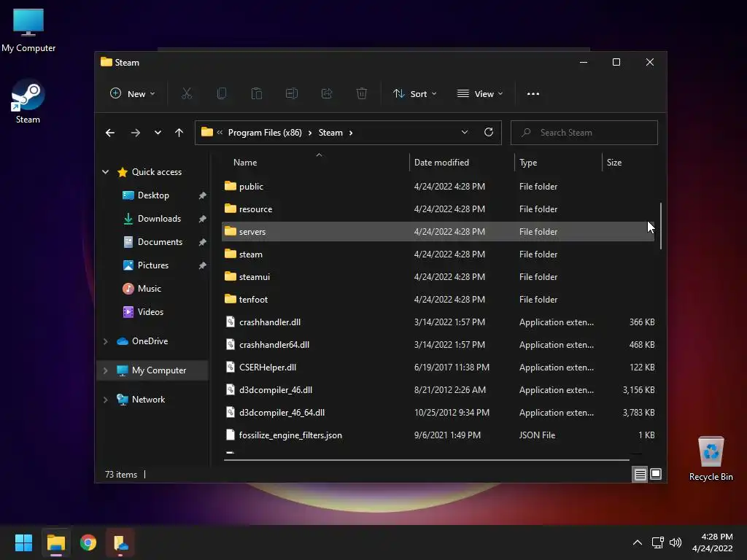Show hidden system tray icons

click(x=638, y=542)
